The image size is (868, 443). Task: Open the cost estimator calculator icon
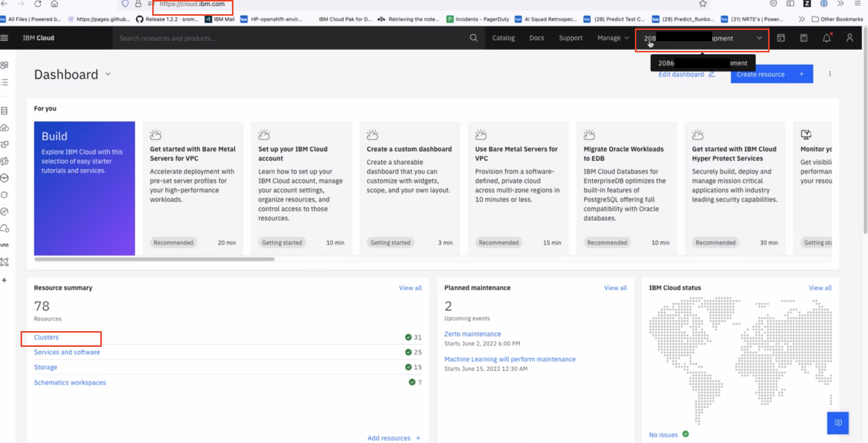804,38
